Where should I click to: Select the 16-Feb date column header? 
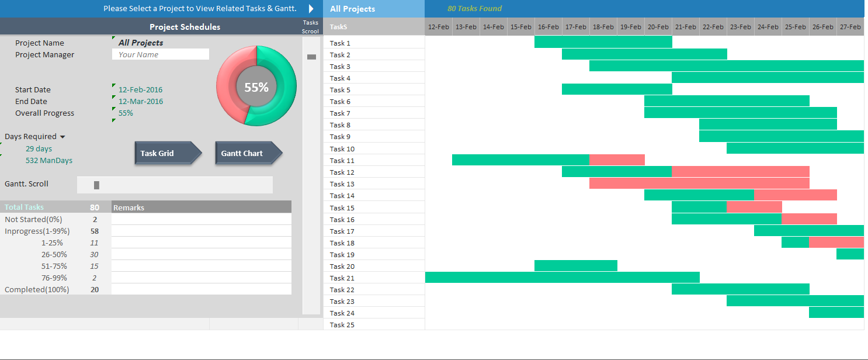coord(548,27)
